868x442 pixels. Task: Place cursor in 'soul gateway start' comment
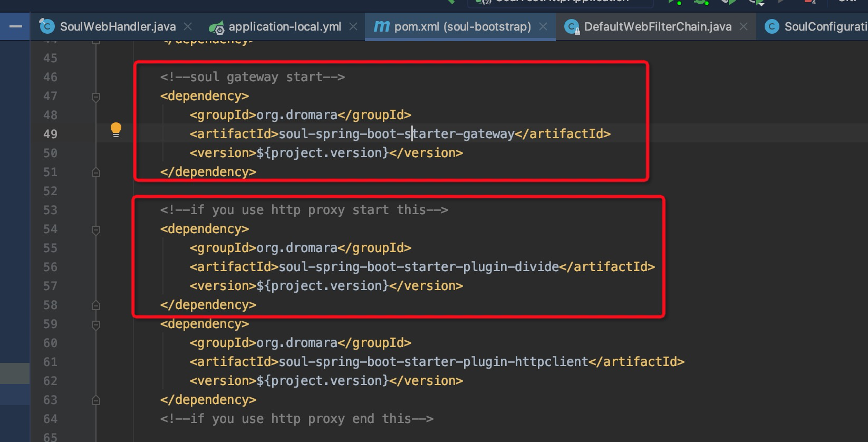click(253, 77)
